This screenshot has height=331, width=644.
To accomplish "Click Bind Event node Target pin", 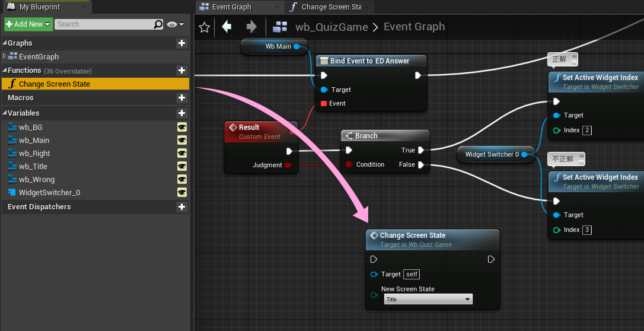I will [324, 90].
